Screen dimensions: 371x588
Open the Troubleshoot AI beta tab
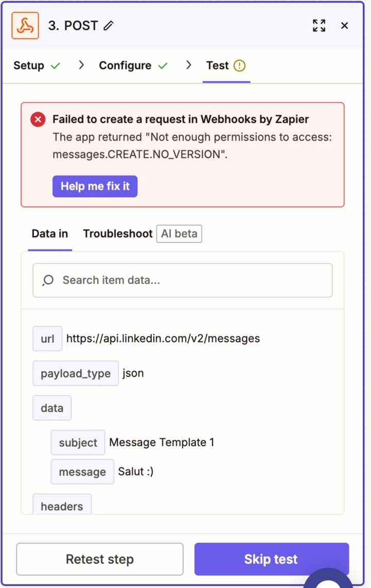pyautogui.click(x=118, y=234)
